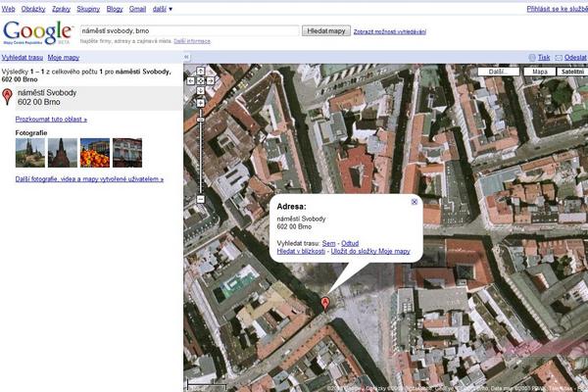
Task: Pan the map down with arrow control
Action: coord(200,90)
